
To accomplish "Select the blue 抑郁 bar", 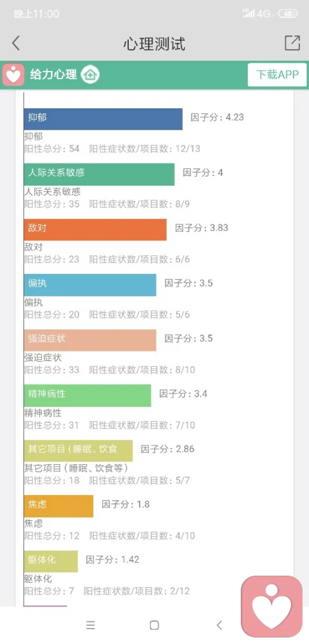I will tap(103, 119).
